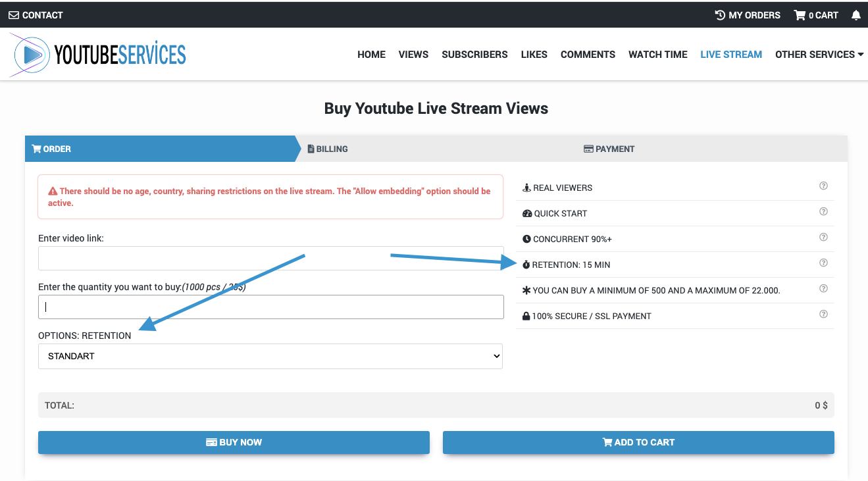Viewport: 868px width, 481px height.
Task: Click the "Buy Youtube Live Stream Views" heading
Action: tap(436, 109)
